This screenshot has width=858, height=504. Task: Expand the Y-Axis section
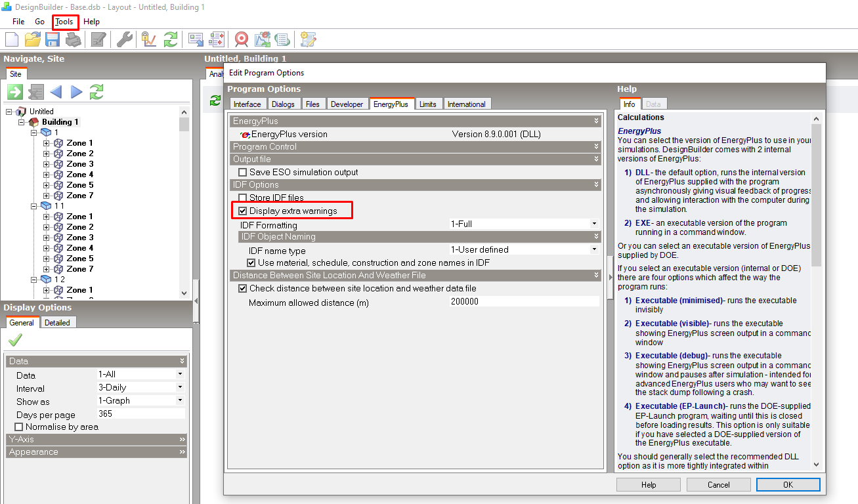[97, 439]
